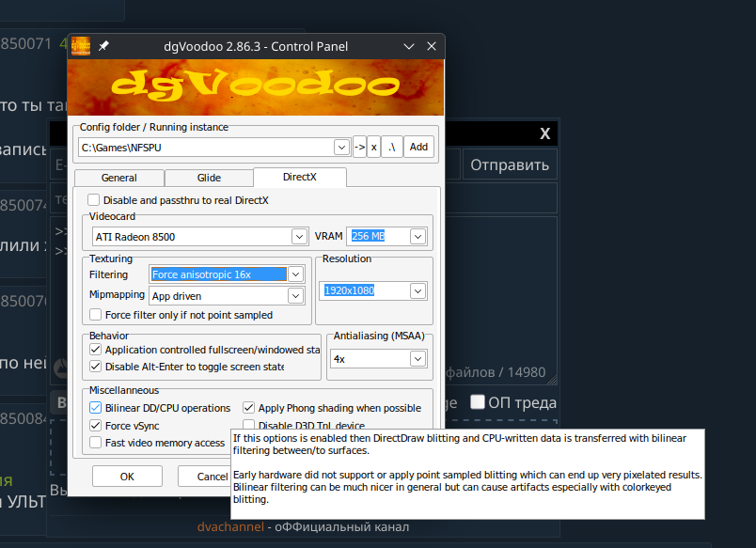Open the Filtering Force anisotropic 16x dropdown
Viewport: 756px width, 548px height.
click(295, 274)
